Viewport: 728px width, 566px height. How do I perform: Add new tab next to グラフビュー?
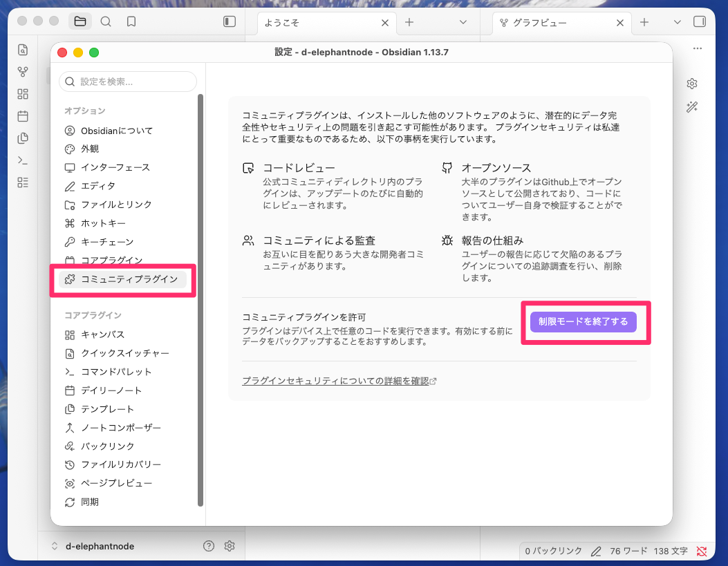coord(644,22)
